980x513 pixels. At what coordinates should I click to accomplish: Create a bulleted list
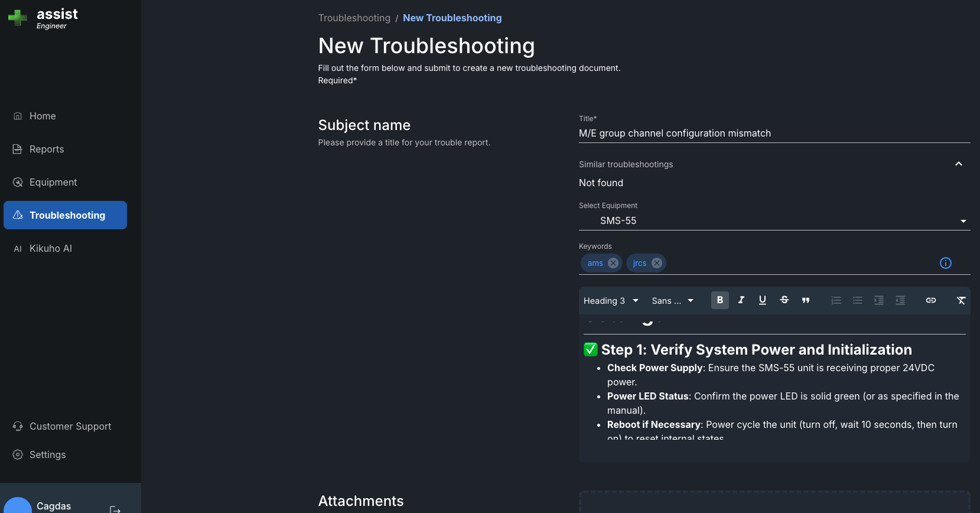[x=857, y=300]
